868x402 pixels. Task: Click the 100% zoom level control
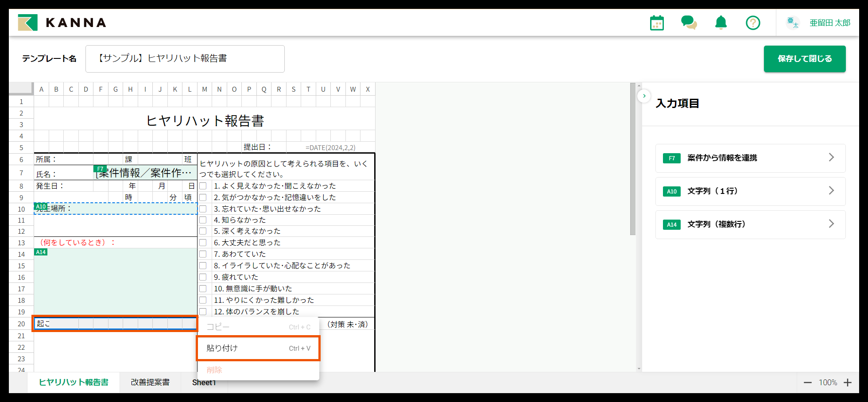pos(828,383)
